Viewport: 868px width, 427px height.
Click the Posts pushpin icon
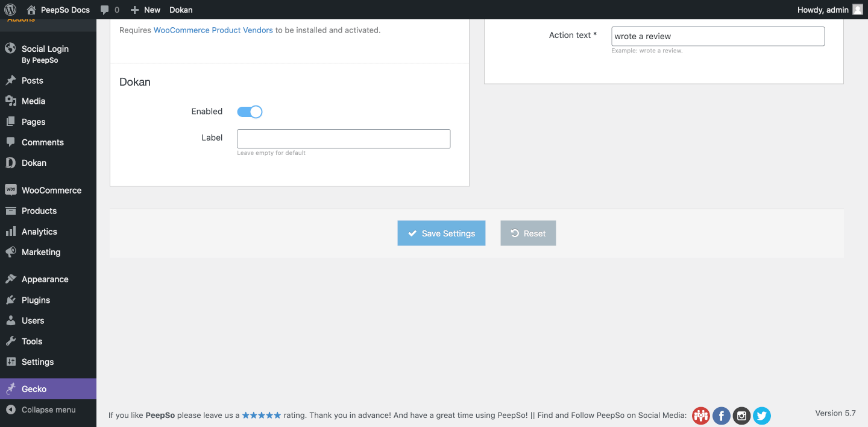10,80
